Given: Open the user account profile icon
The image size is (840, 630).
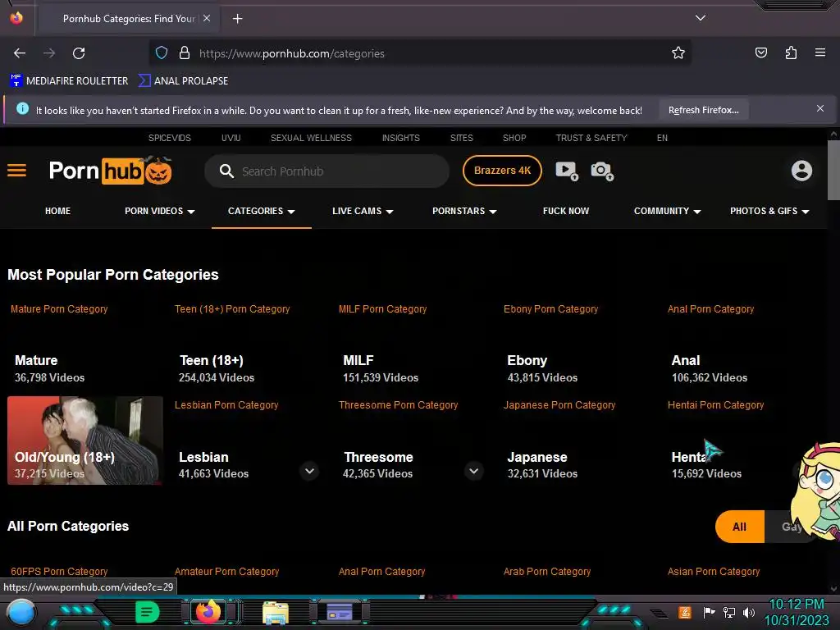Looking at the screenshot, I should [x=801, y=171].
